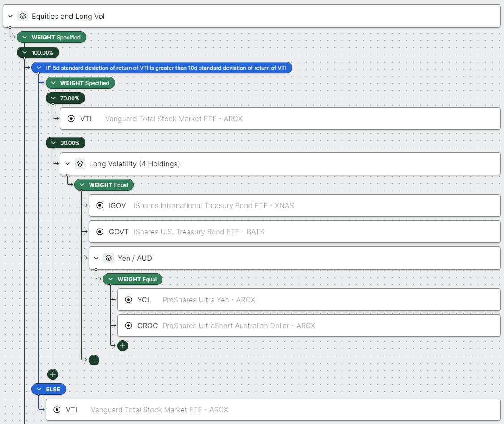
Task: Click the layers icon beside Equities and Long Vol
Action: click(x=22, y=16)
